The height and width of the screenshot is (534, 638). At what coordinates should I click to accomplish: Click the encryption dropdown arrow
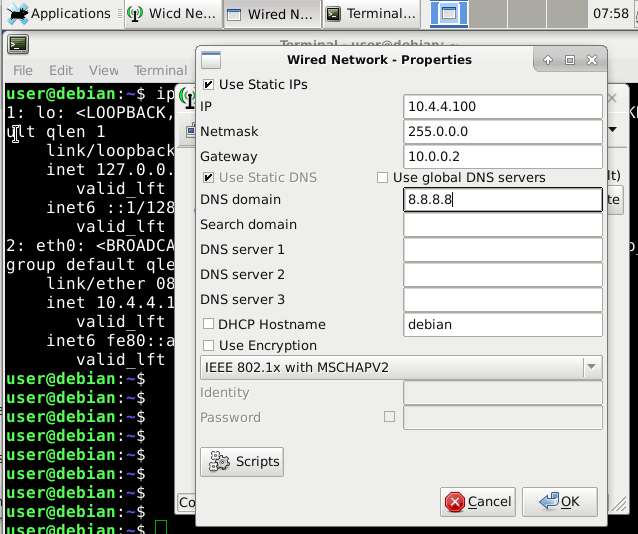click(592, 367)
